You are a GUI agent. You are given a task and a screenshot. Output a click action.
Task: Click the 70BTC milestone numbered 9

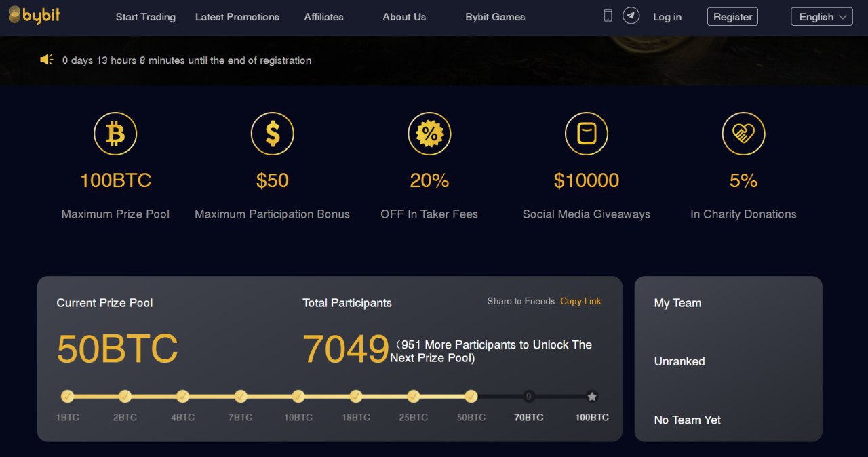[529, 397]
